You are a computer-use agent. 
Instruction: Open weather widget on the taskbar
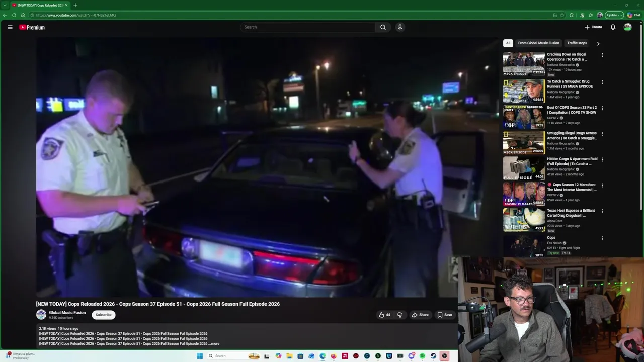click(20, 356)
